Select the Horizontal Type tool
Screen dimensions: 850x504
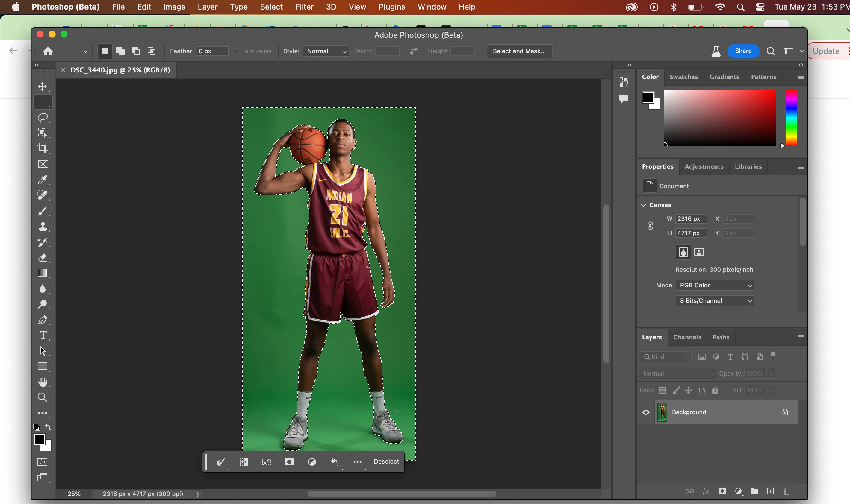[x=43, y=336]
